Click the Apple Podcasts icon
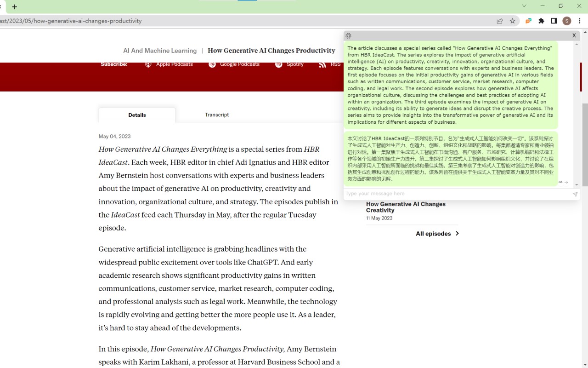This screenshot has height=368, width=588. tap(148, 64)
